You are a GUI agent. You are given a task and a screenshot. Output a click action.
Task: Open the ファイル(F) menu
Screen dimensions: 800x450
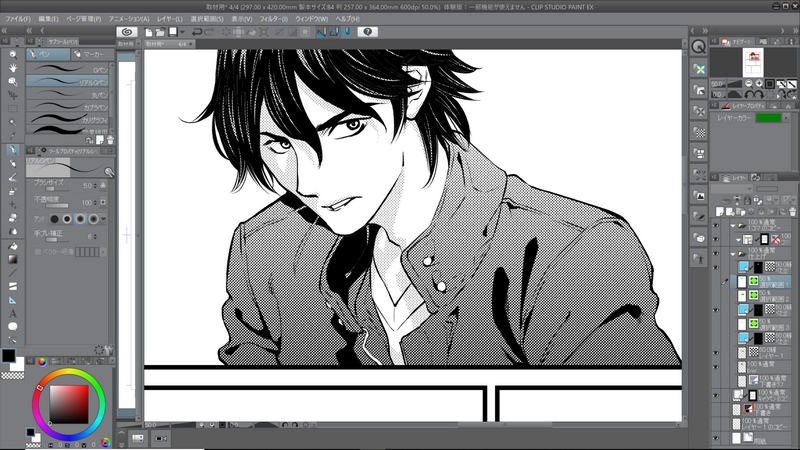coord(17,19)
